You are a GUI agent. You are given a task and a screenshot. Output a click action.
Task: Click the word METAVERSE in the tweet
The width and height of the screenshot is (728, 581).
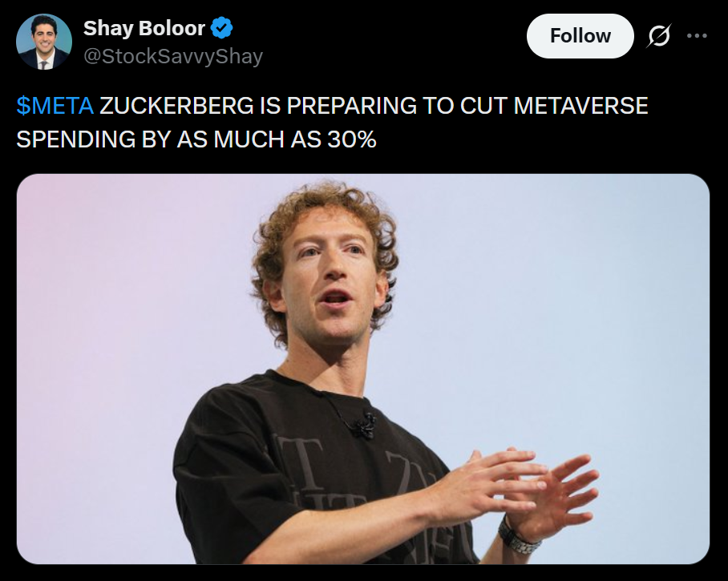click(580, 105)
